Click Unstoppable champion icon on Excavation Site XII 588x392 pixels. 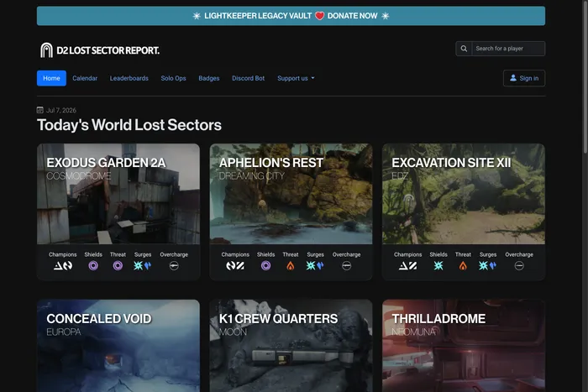(413, 266)
